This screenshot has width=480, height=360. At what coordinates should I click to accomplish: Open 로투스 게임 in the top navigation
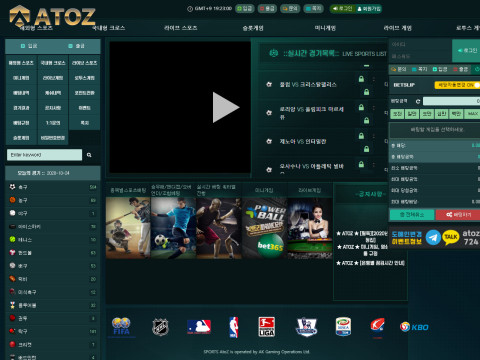[468, 28]
